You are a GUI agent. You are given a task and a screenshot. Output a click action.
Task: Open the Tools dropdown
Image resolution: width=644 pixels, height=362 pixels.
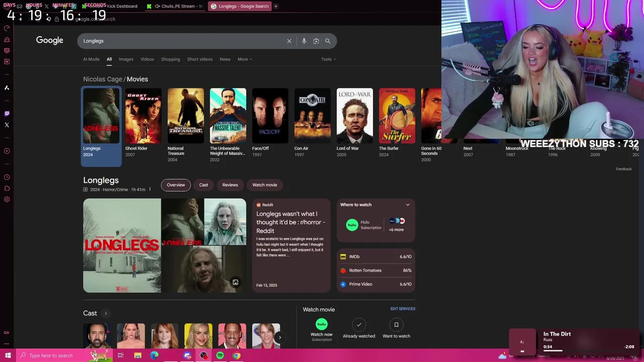[329, 59]
